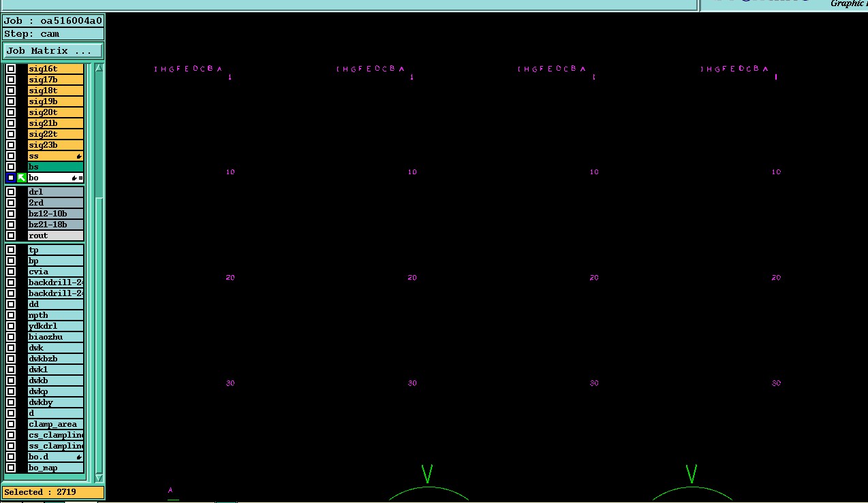The width and height of the screenshot is (868, 503).
Task: Choose the bz12-10b layer name
Action: coord(56,214)
